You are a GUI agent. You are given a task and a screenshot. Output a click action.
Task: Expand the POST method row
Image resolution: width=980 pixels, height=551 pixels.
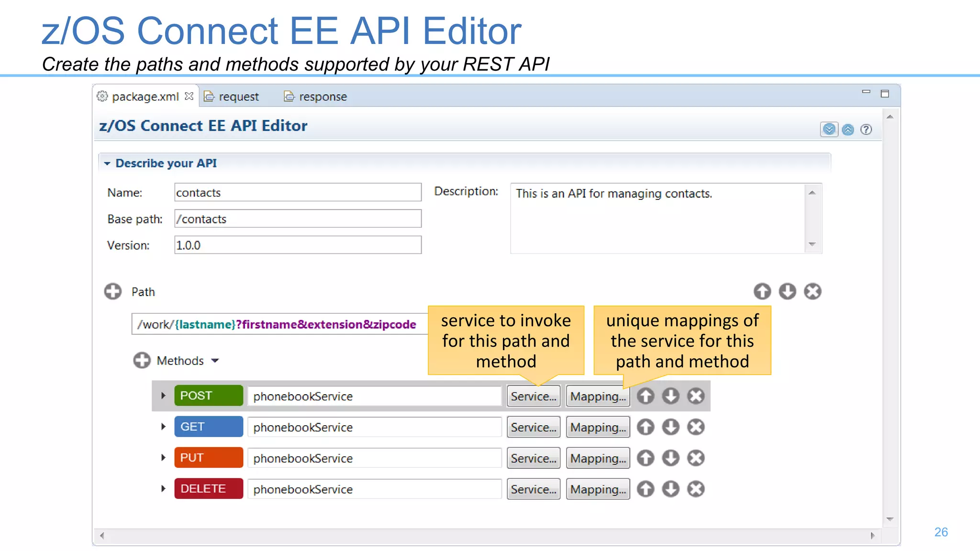pyautogui.click(x=163, y=396)
